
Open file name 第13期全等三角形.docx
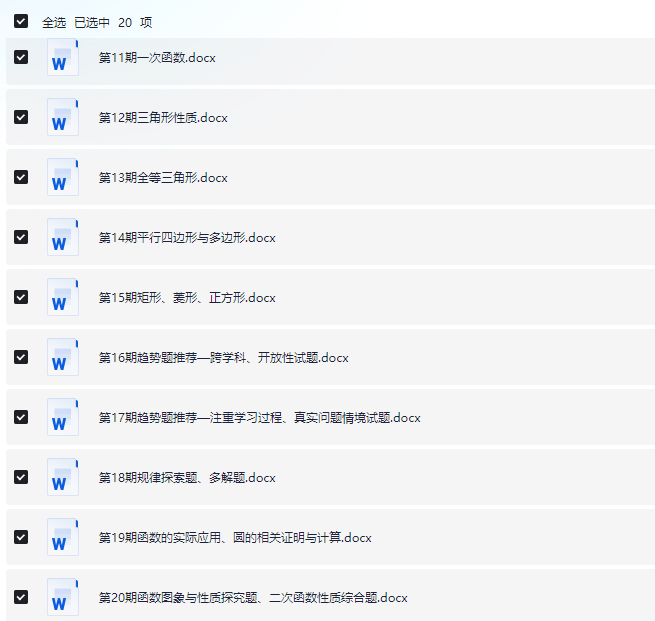163,178
